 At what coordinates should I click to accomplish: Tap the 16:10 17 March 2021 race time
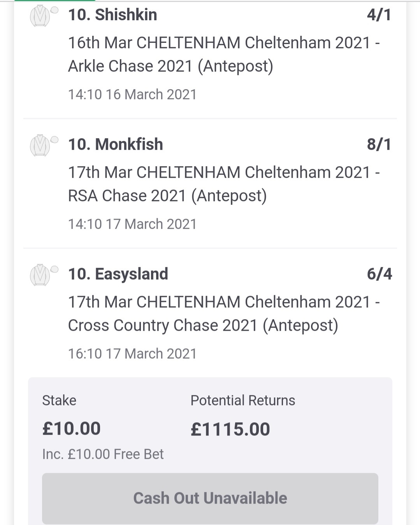point(132,354)
